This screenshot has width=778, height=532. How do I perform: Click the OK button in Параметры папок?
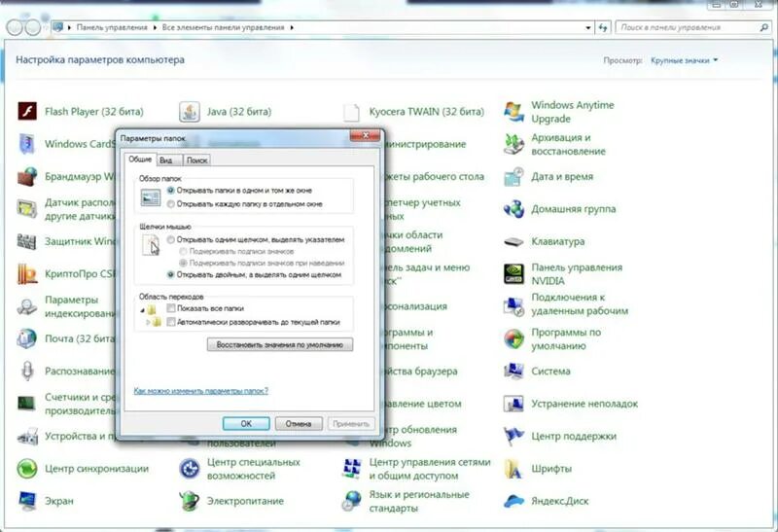pyautogui.click(x=246, y=423)
